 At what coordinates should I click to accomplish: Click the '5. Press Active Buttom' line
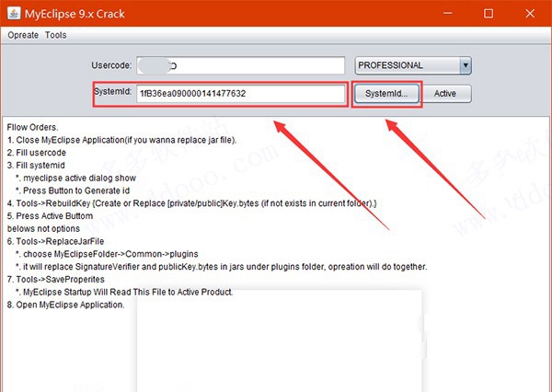tap(50, 216)
